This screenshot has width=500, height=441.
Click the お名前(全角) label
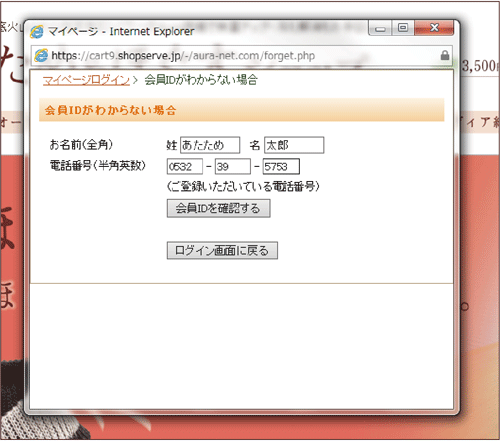(x=81, y=145)
